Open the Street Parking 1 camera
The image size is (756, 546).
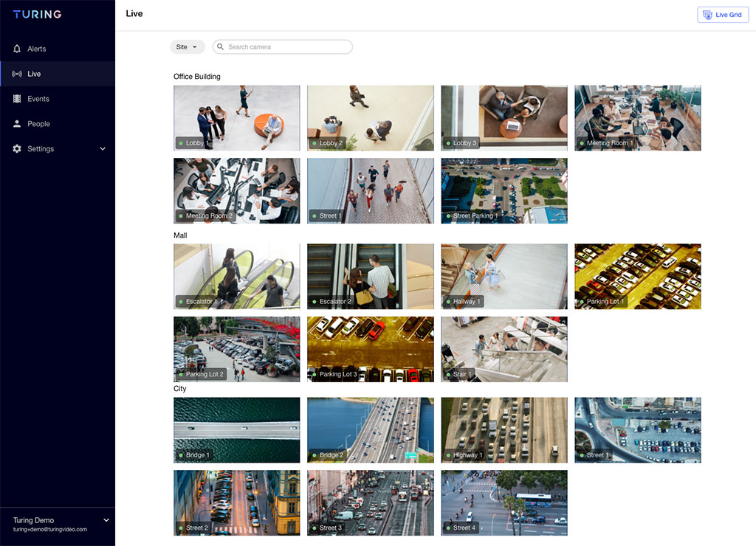coord(504,191)
